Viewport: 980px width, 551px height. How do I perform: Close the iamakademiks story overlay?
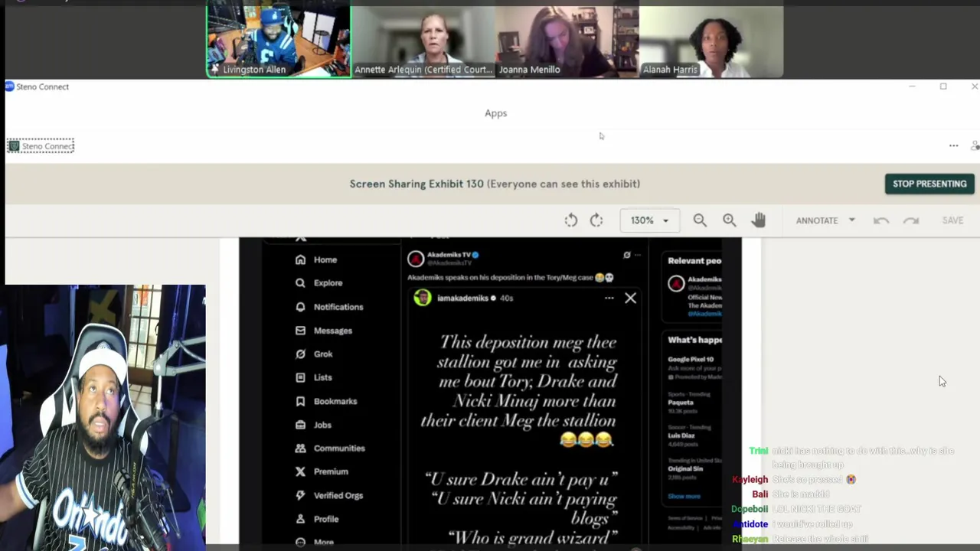tap(630, 298)
